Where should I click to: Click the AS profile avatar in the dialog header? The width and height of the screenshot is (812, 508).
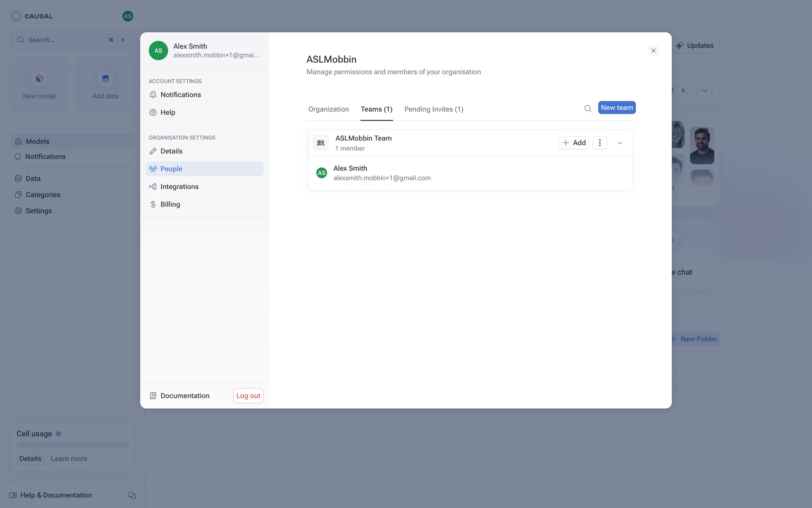pyautogui.click(x=158, y=51)
